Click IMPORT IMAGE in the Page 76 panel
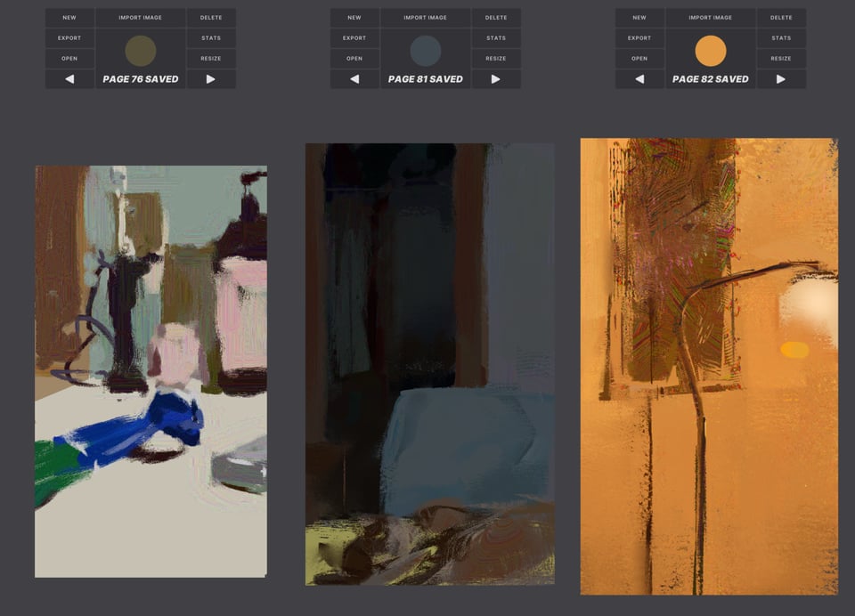Image resolution: width=855 pixels, height=616 pixels. [141, 18]
